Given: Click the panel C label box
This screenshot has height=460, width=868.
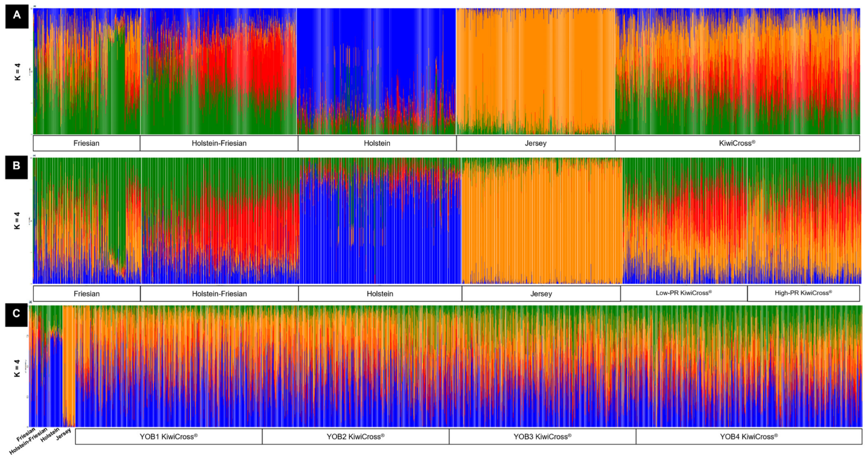Looking at the screenshot, I should pyautogui.click(x=16, y=315).
